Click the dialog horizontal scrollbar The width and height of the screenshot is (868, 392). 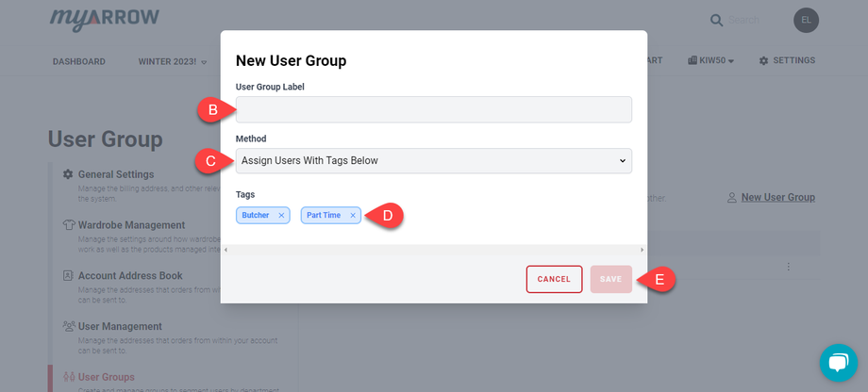click(434, 250)
